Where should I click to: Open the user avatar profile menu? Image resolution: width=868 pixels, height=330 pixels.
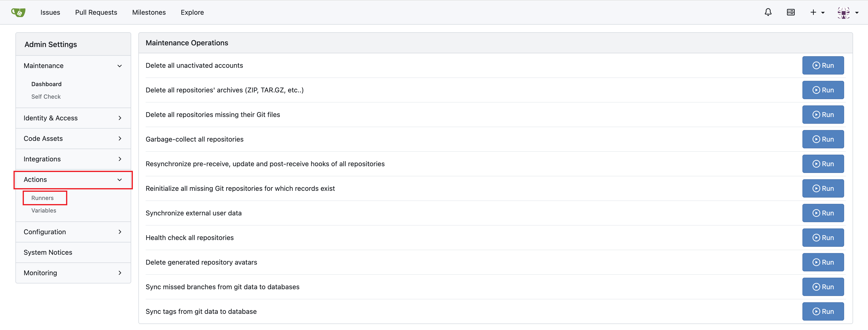[x=847, y=13]
